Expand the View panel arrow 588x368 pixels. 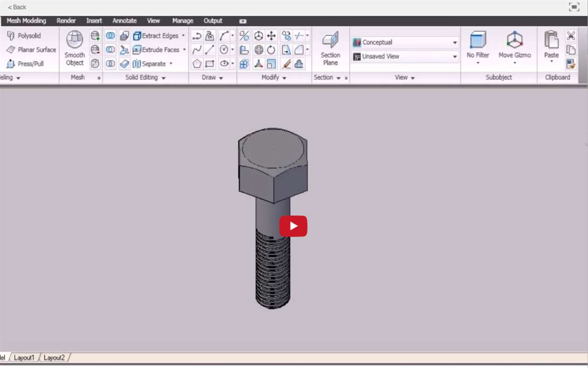(x=413, y=78)
